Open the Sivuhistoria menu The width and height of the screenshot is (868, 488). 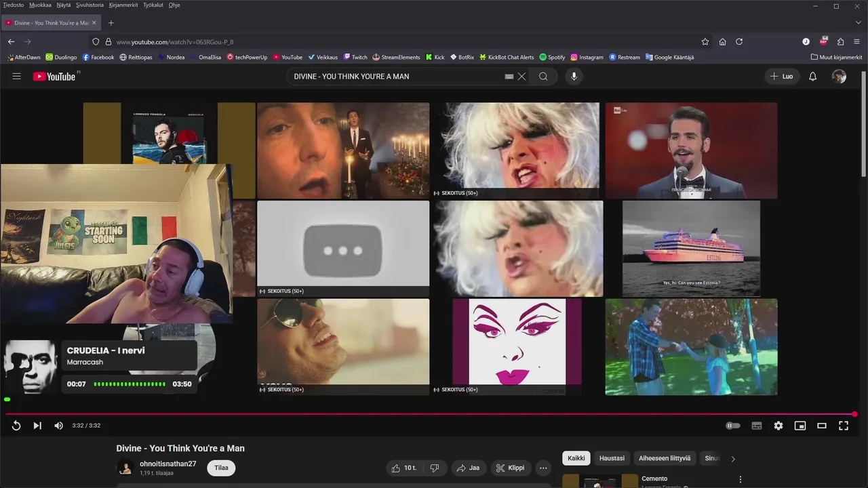click(x=90, y=5)
